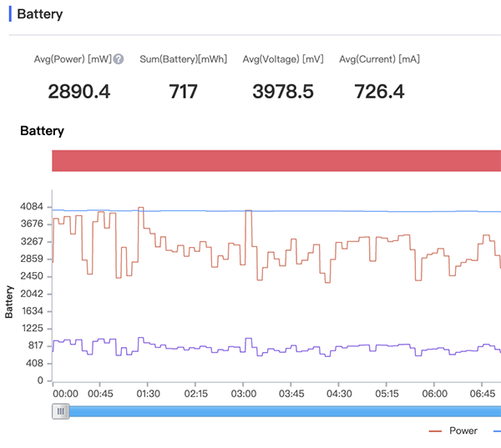Click the 01:30 time axis label
Screen dimensions: 501x448
[148, 393]
